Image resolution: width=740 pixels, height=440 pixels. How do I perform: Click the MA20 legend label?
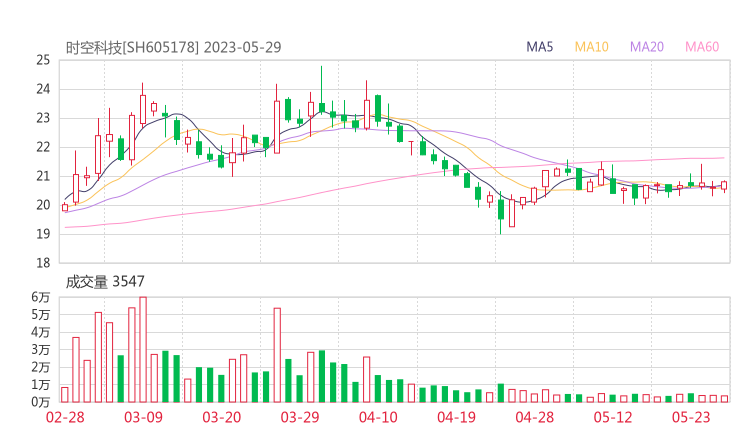[647, 47]
